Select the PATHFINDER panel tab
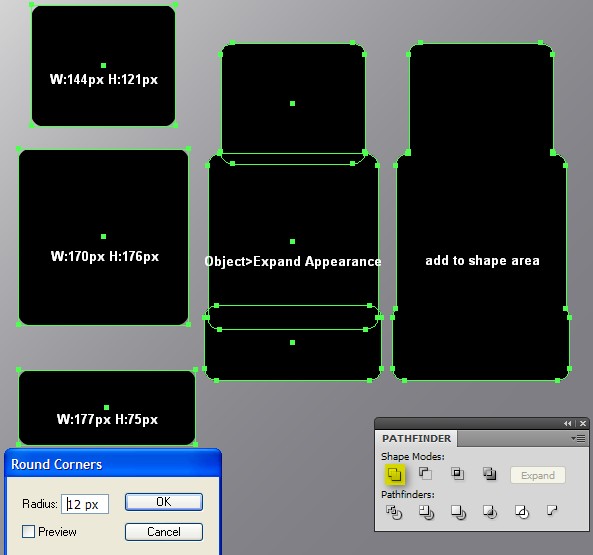The image size is (593, 555). (x=416, y=439)
